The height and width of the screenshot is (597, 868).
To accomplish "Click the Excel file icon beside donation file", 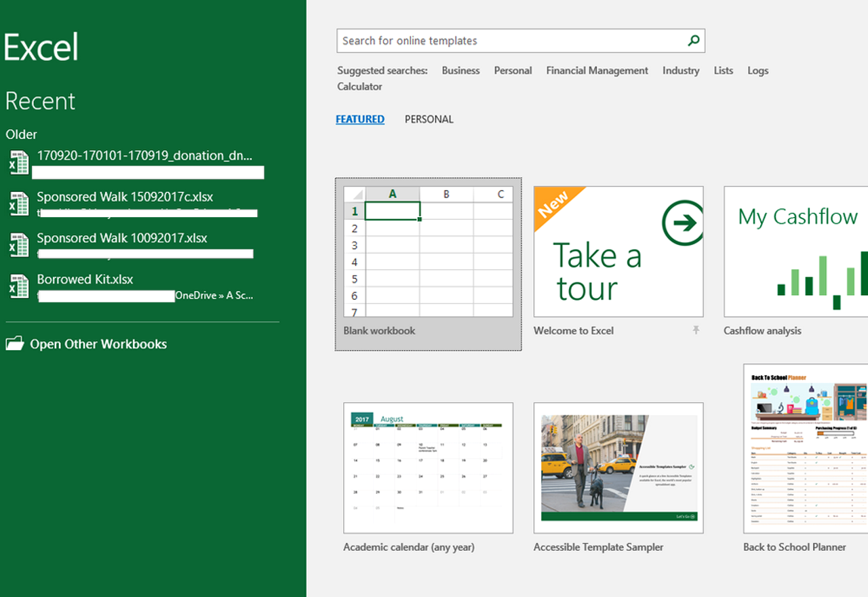I will [18, 163].
